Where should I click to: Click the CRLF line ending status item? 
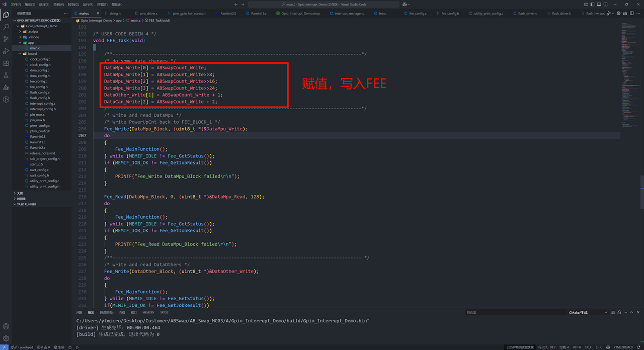588,347
